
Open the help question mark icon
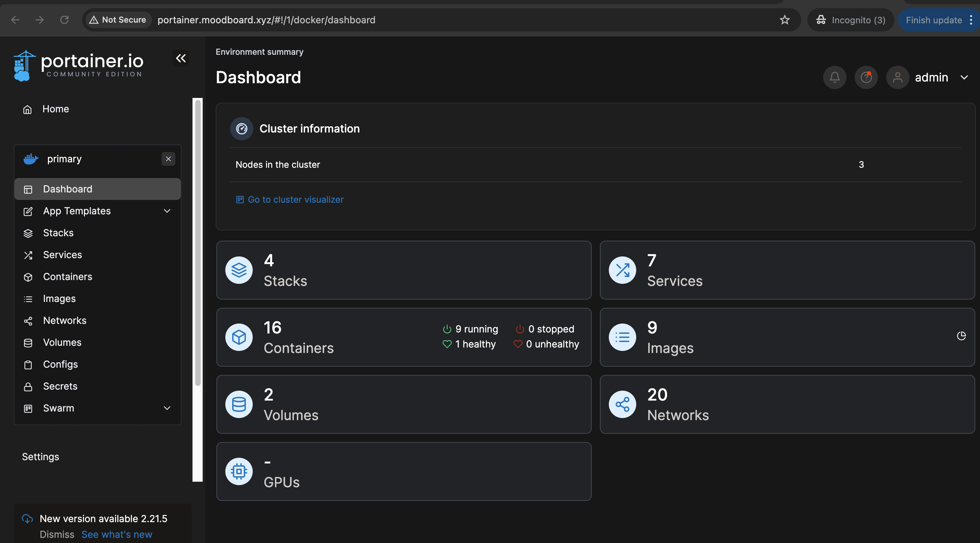[x=866, y=78]
